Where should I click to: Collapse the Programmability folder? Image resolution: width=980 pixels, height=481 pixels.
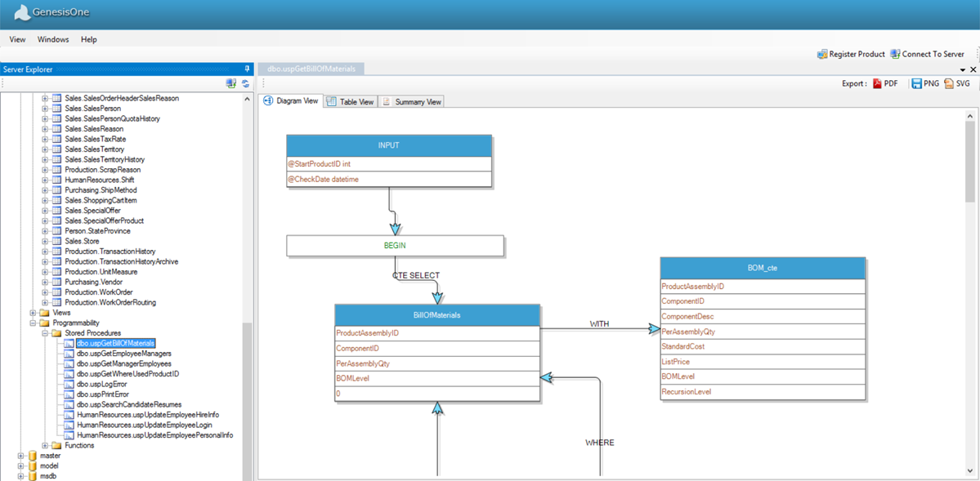point(34,323)
